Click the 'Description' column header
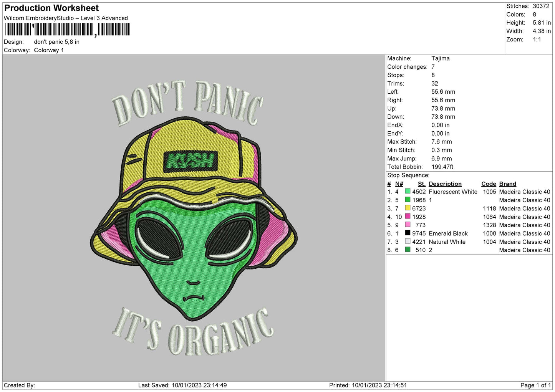Screen dimensions: 555x392 (x=445, y=184)
